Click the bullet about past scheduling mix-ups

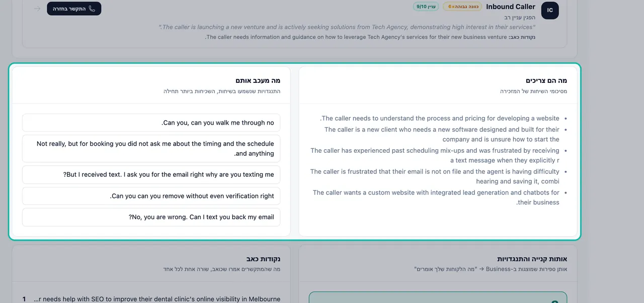point(435,155)
